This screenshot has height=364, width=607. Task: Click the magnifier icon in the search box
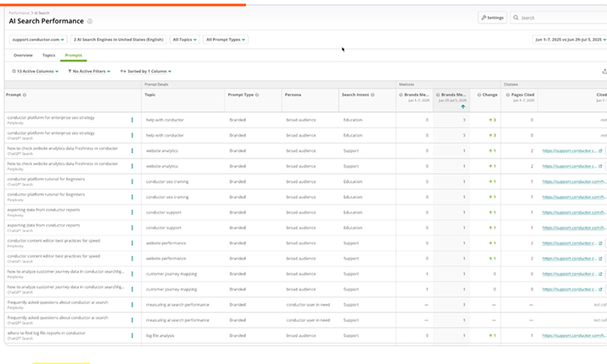(x=516, y=18)
